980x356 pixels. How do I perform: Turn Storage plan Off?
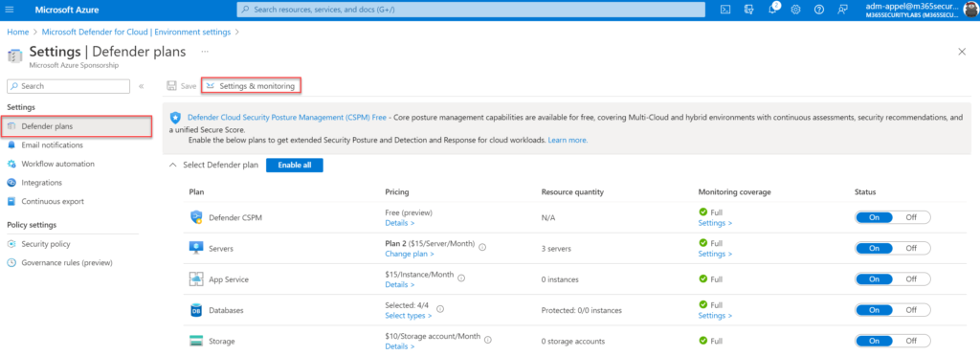click(x=911, y=341)
